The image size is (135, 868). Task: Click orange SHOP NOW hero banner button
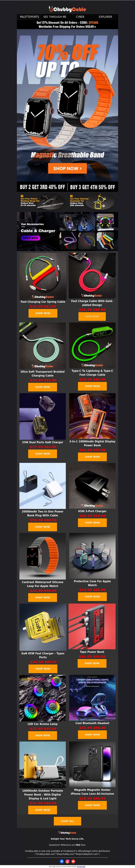(x=67, y=168)
